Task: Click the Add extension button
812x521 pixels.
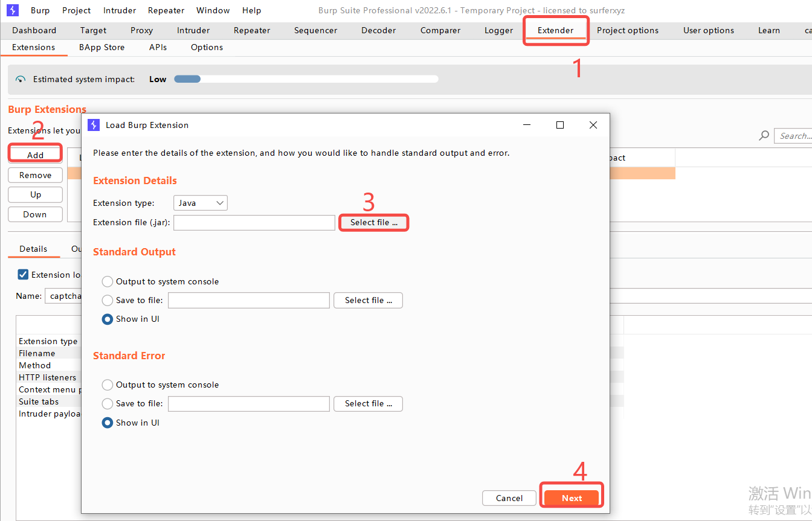Action: pyautogui.click(x=35, y=155)
